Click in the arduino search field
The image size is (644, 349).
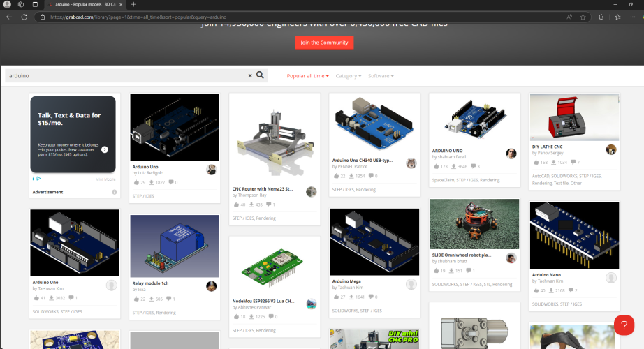(126, 75)
